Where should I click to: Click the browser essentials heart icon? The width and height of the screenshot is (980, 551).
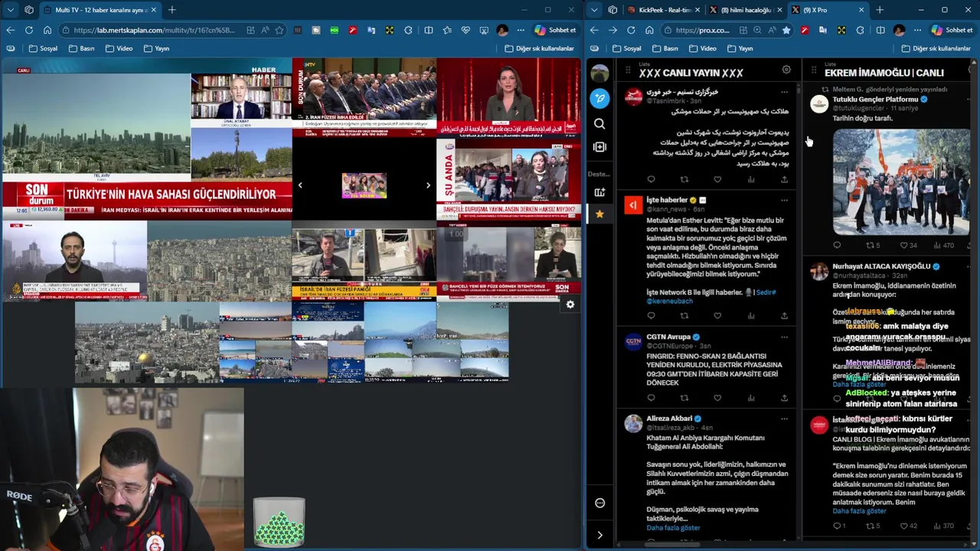pos(465,30)
